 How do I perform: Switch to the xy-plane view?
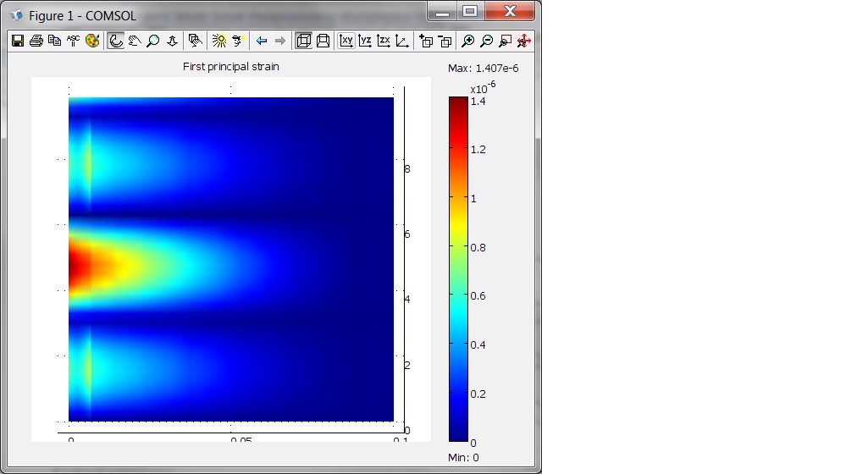tap(346, 41)
